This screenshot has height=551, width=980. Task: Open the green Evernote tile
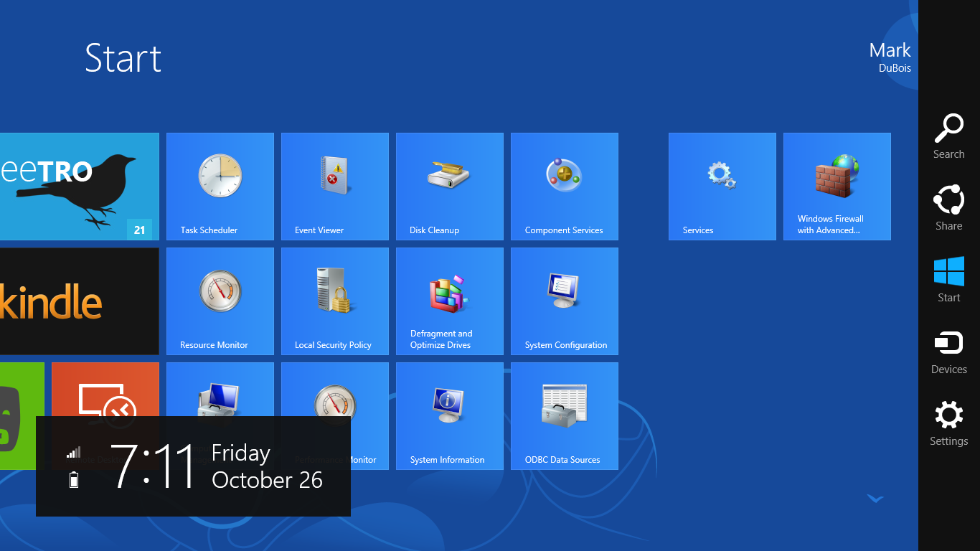click(22, 390)
